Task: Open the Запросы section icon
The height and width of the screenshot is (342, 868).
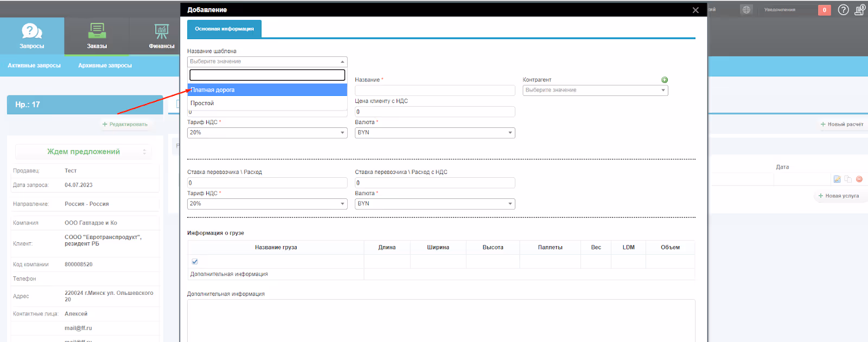Action: pyautogui.click(x=31, y=31)
